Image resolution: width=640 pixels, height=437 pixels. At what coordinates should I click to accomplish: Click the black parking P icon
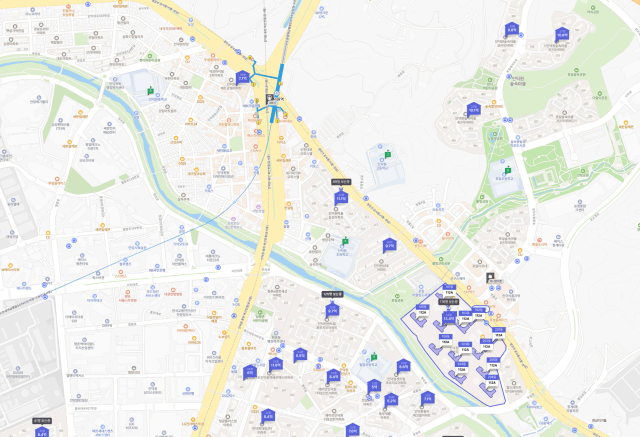coord(490,278)
